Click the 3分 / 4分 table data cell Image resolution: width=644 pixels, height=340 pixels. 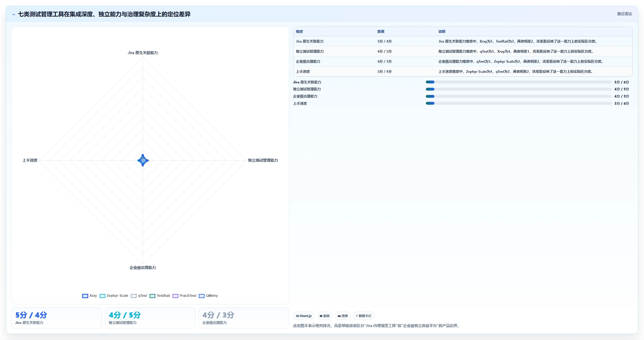(384, 72)
